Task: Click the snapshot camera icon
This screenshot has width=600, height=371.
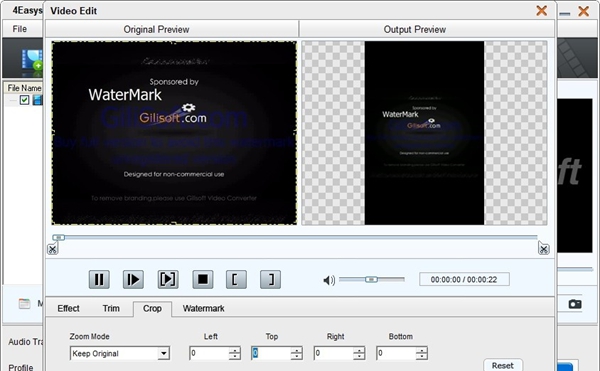Action: [575, 304]
